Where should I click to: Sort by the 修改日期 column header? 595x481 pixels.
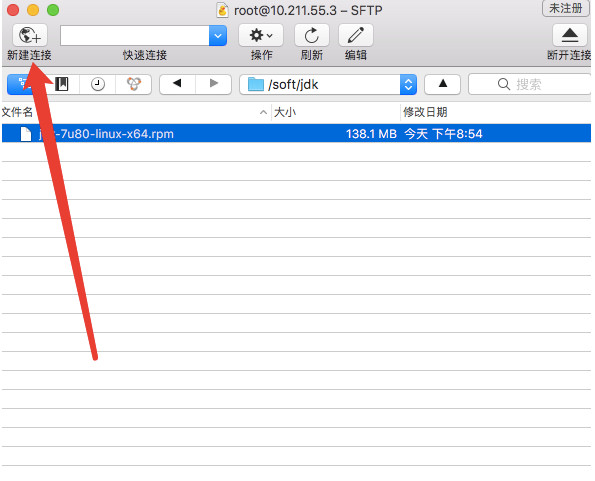tap(425, 112)
